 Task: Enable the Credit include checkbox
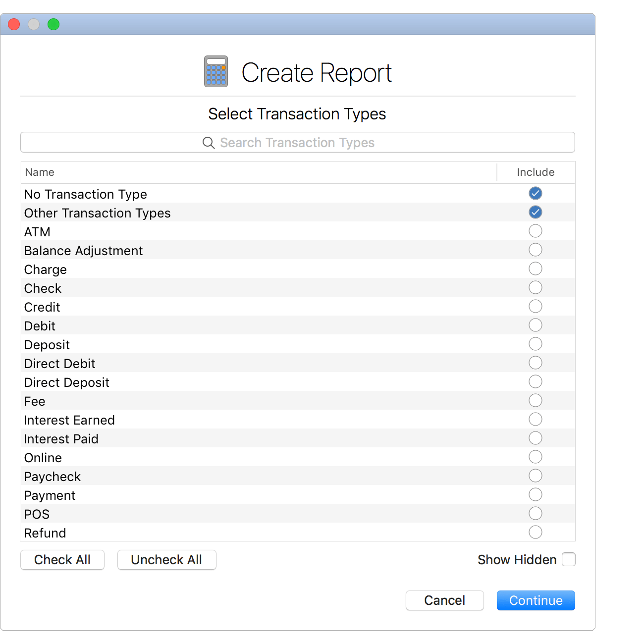pos(536,306)
